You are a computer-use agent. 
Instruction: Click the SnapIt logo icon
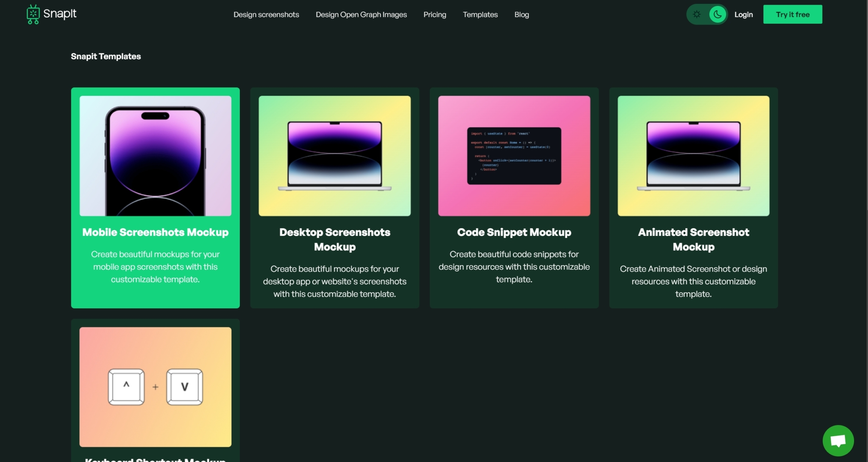pos(33,14)
